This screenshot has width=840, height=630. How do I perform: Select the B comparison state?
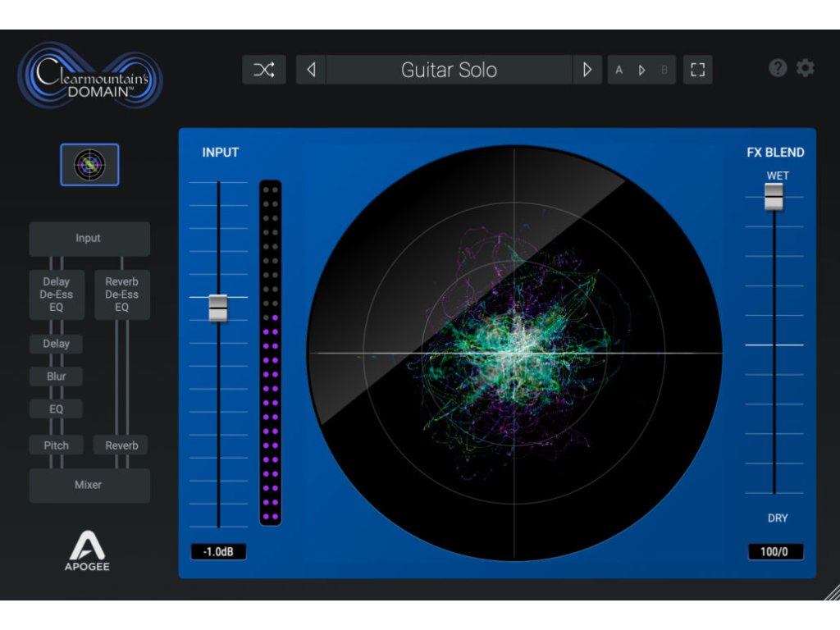[x=664, y=70]
